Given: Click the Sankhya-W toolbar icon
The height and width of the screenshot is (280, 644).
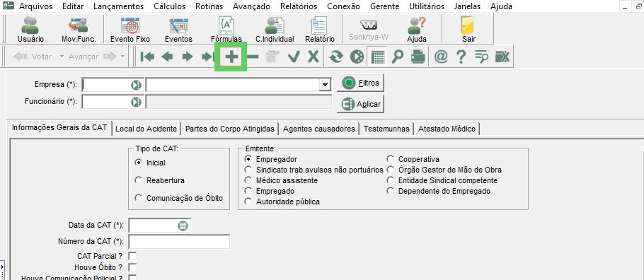Looking at the screenshot, I should 369,30.
